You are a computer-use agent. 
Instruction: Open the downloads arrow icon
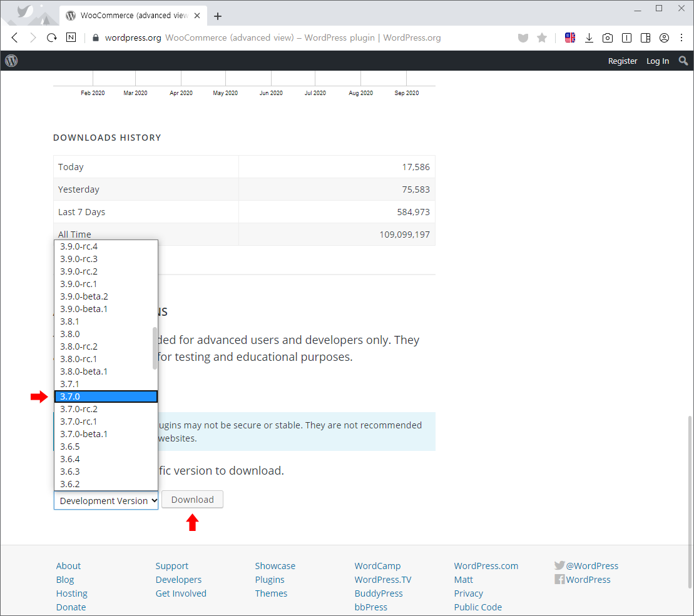pos(589,38)
